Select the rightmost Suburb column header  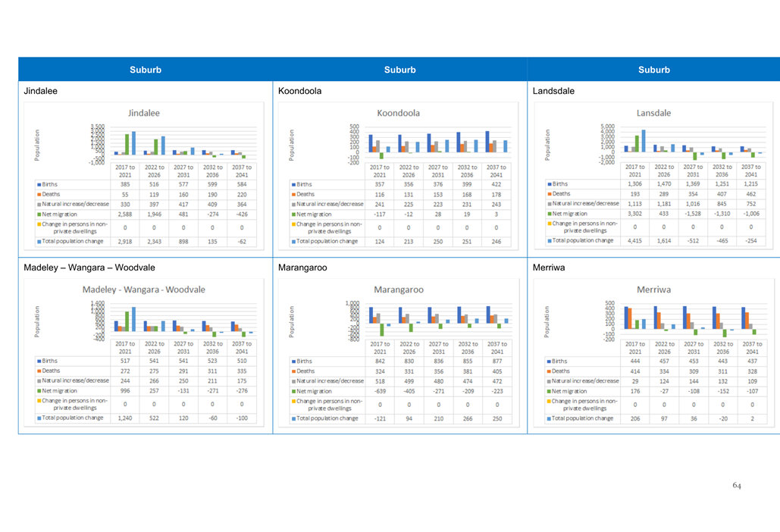pos(653,70)
